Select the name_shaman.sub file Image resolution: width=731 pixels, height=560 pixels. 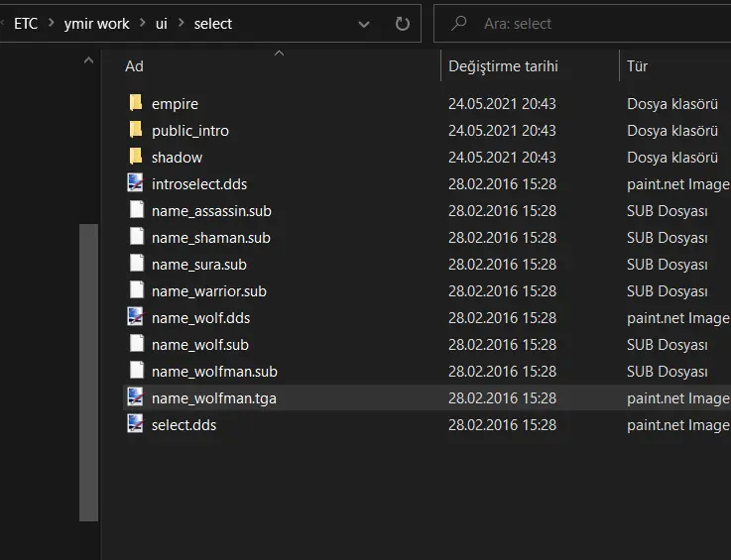210,237
